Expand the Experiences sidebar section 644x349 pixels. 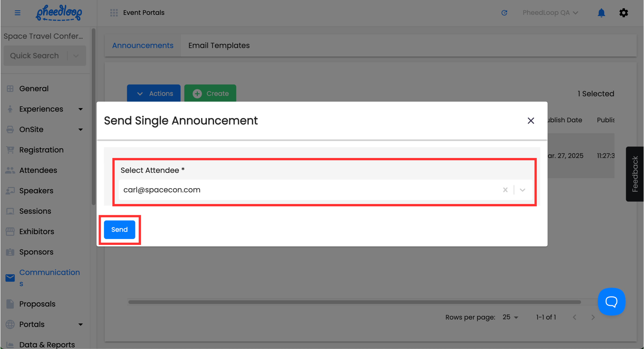(x=80, y=109)
